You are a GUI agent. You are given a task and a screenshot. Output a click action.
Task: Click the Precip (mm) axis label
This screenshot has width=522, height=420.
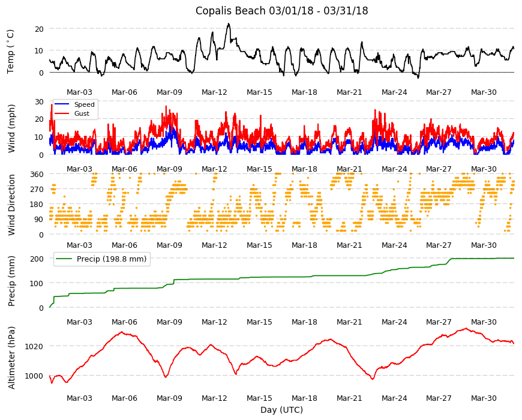click(x=11, y=281)
